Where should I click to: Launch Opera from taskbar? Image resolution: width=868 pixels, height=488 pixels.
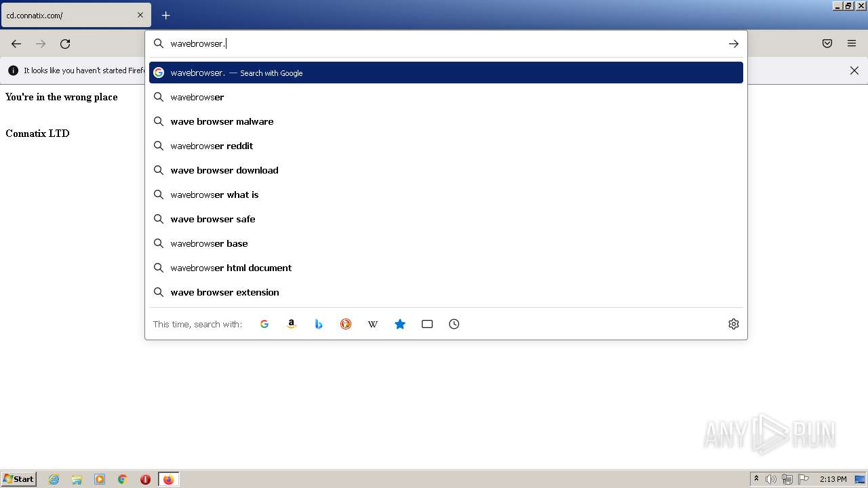pyautogui.click(x=145, y=479)
